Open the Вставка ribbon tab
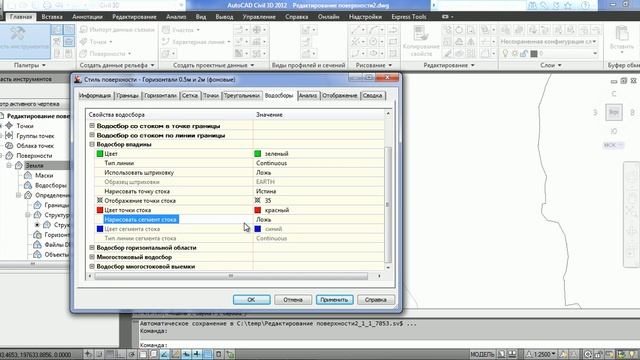The image size is (640, 360). click(52, 17)
